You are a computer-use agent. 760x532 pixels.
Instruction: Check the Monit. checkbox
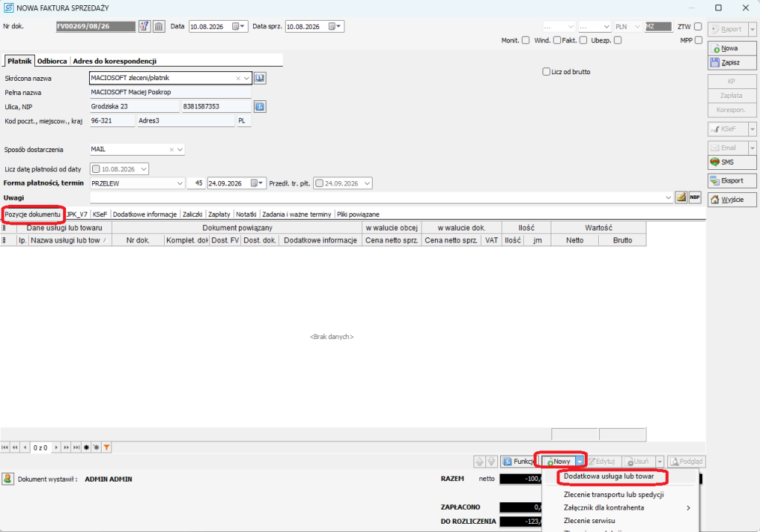[x=525, y=40]
